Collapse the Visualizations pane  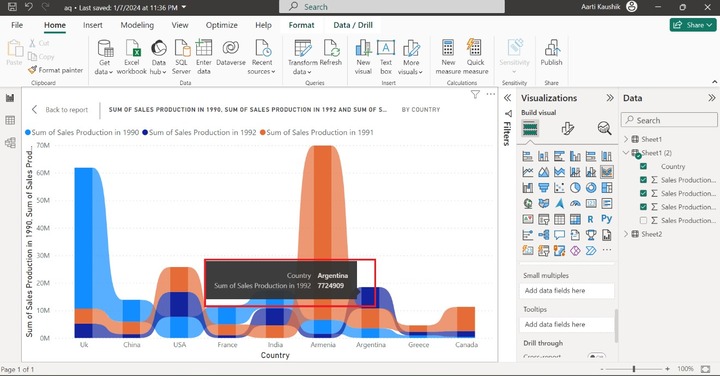(x=610, y=98)
